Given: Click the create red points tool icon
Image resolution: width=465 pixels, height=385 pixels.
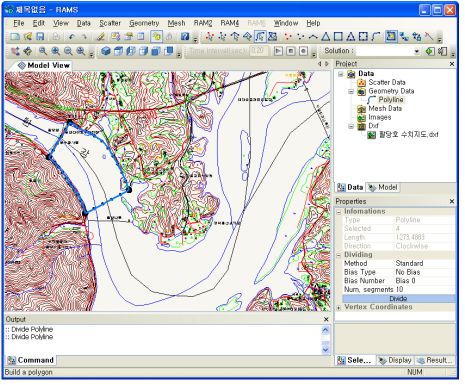Looking at the screenshot, I should point(288,37).
